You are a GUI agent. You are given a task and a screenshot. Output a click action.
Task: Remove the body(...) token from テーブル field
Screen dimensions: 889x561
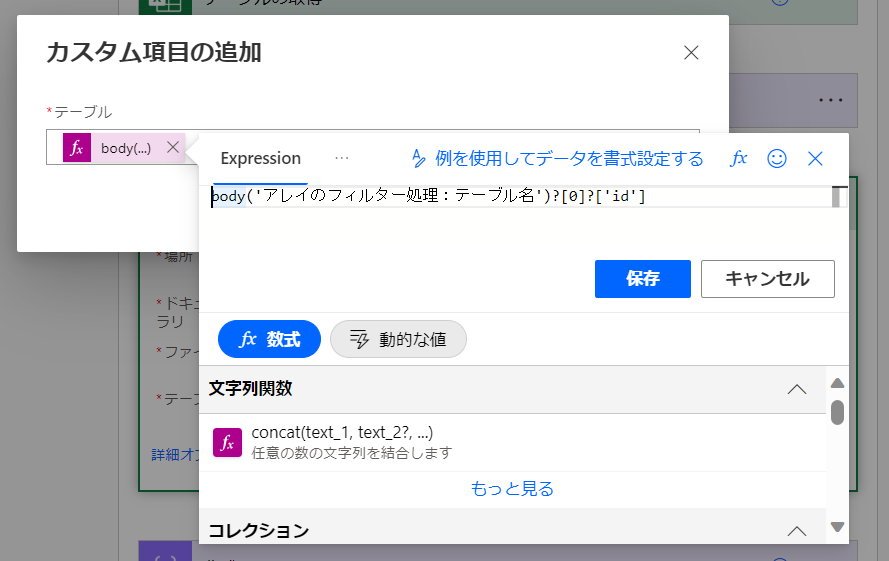pyautogui.click(x=173, y=147)
